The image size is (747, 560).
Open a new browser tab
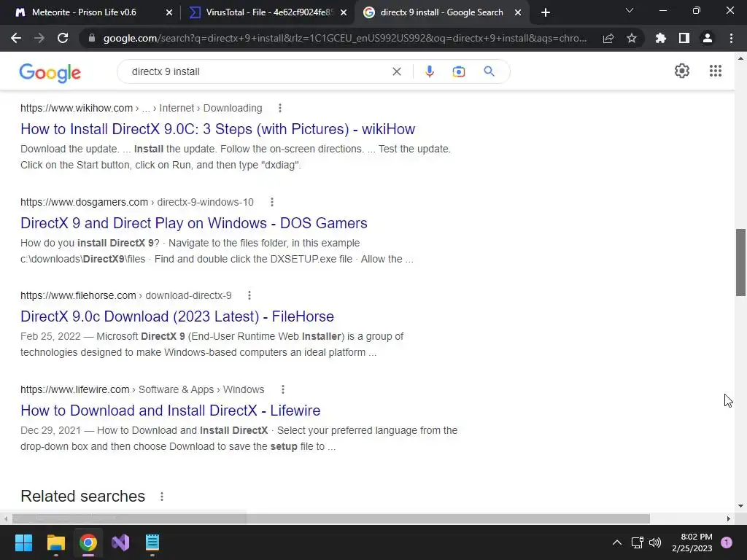(546, 12)
